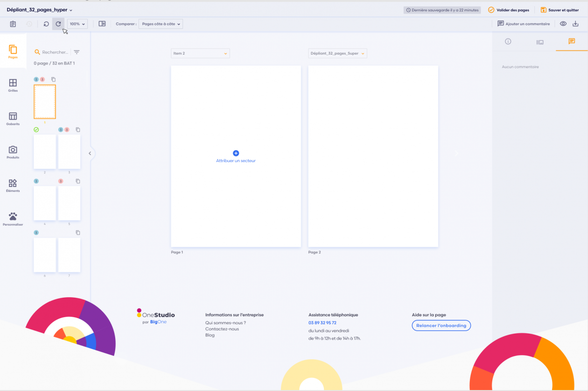Open the filter icon beside the search field
The width and height of the screenshot is (588, 391).
[x=77, y=52]
